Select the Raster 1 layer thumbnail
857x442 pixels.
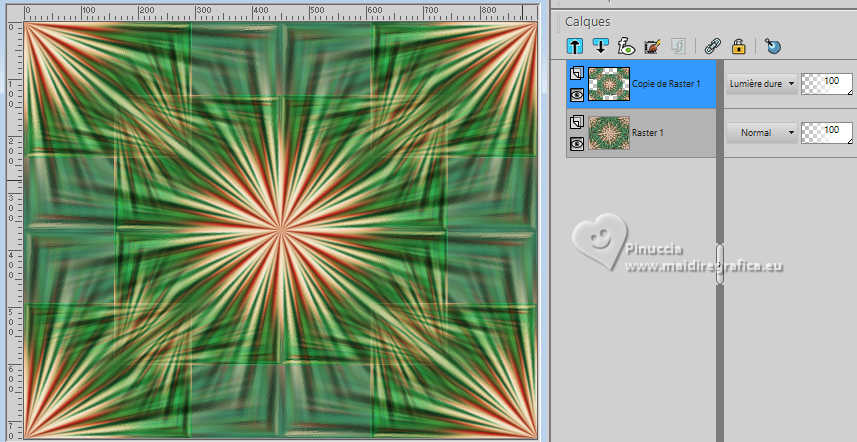(609, 133)
